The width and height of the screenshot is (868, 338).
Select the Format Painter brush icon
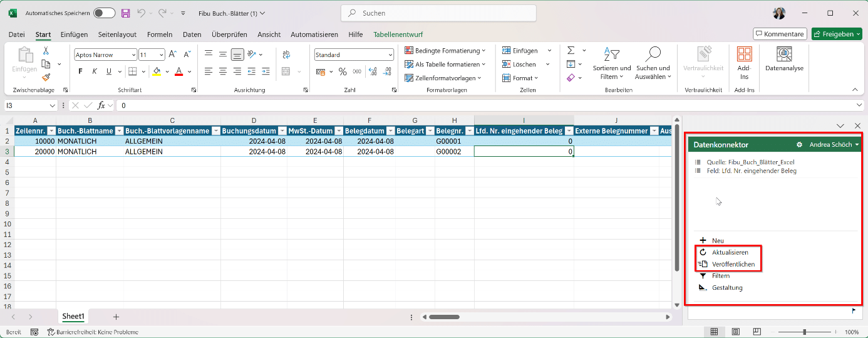click(46, 78)
